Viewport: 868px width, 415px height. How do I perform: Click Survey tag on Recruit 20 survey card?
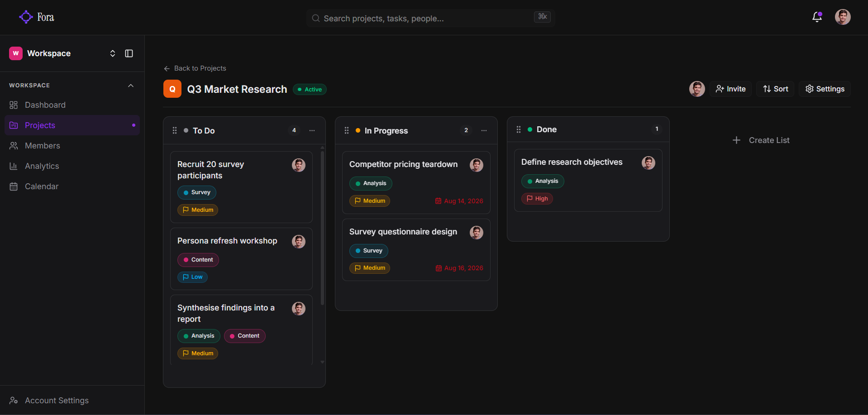point(197,192)
